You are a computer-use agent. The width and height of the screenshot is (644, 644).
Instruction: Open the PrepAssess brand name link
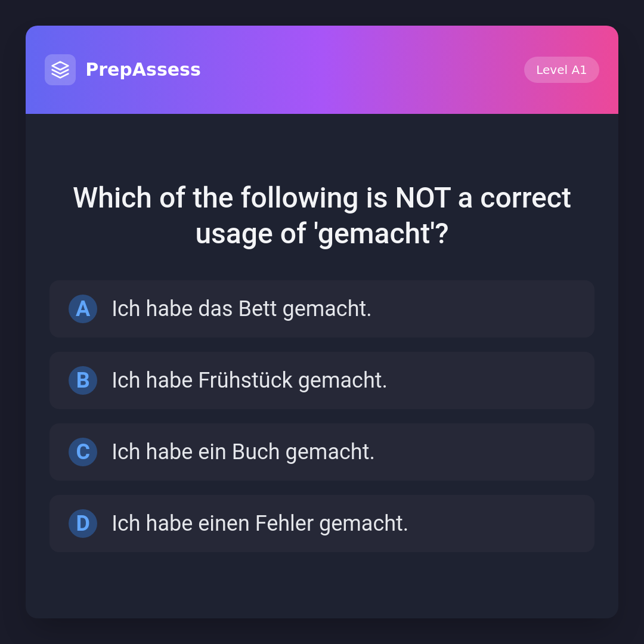coord(143,70)
